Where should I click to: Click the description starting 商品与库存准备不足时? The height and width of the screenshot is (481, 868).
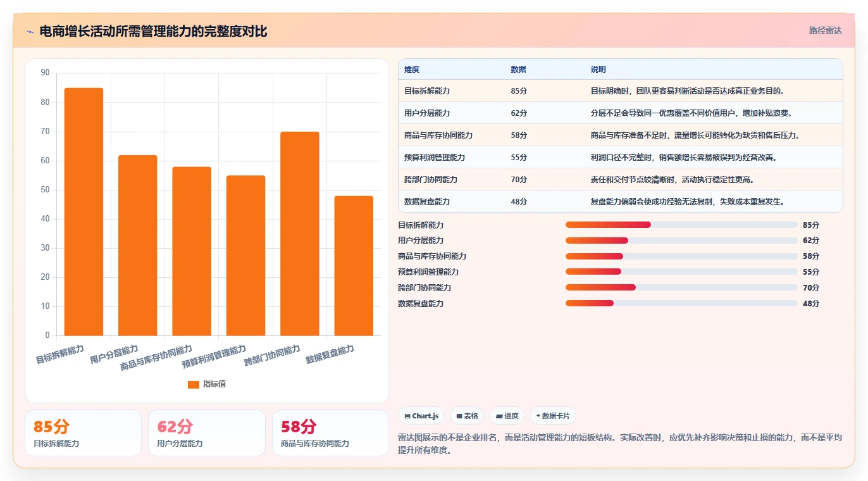(x=695, y=135)
